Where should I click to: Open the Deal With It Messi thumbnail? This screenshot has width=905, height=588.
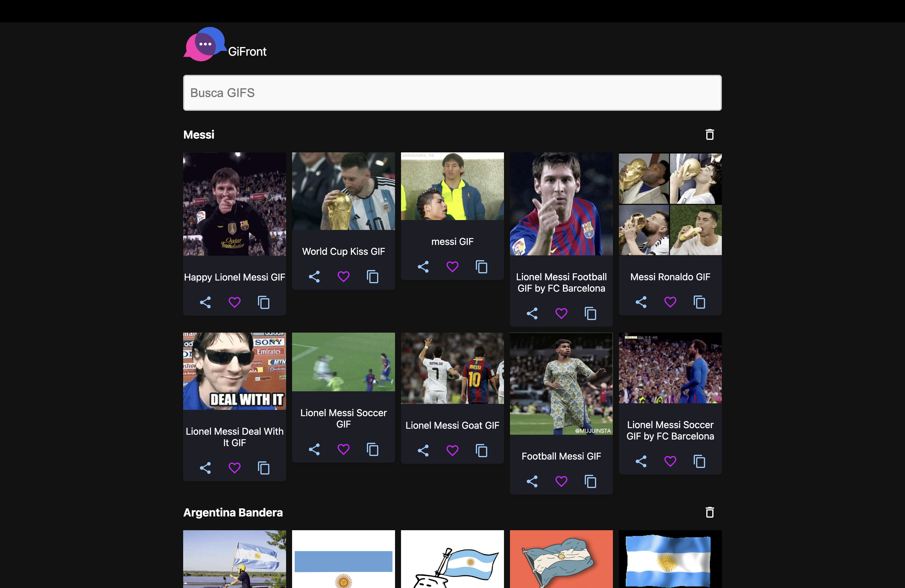click(x=235, y=371)
